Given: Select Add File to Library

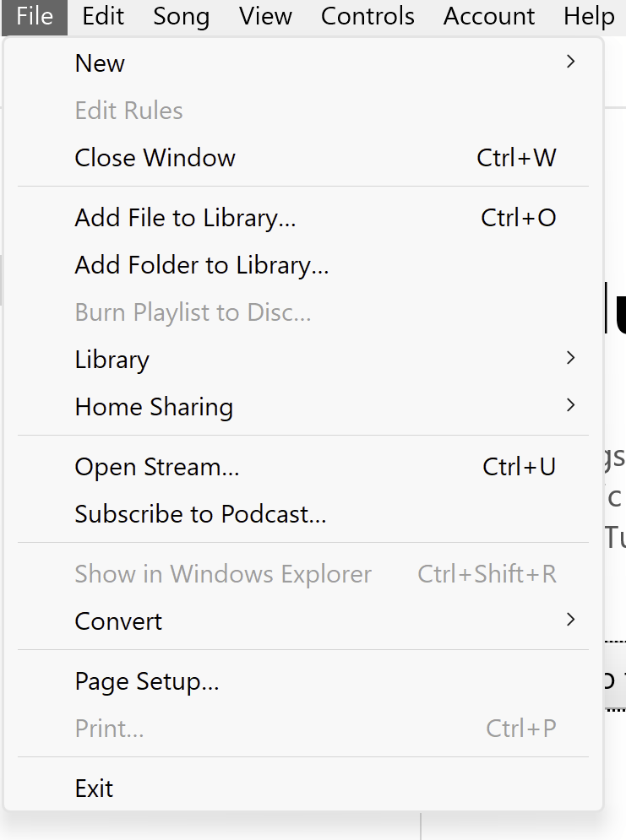Looking at the screenshot, I should pos(185,218).
